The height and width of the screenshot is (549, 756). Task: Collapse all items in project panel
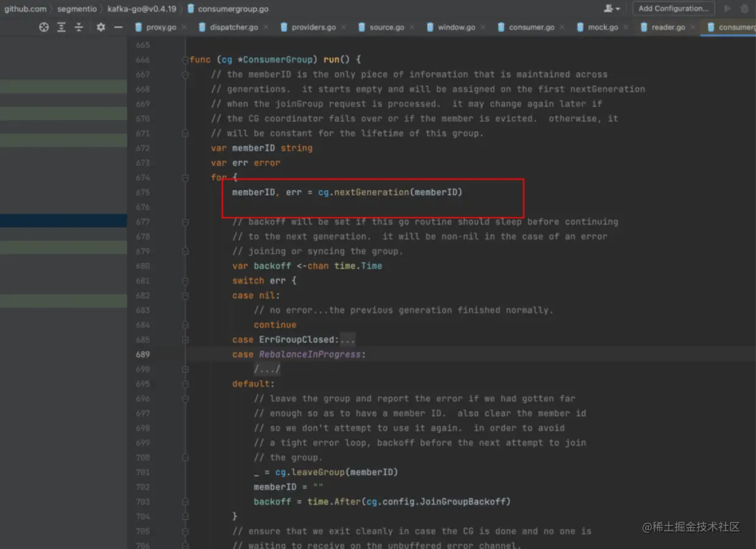pyautogui.click(x=79, y=27)
